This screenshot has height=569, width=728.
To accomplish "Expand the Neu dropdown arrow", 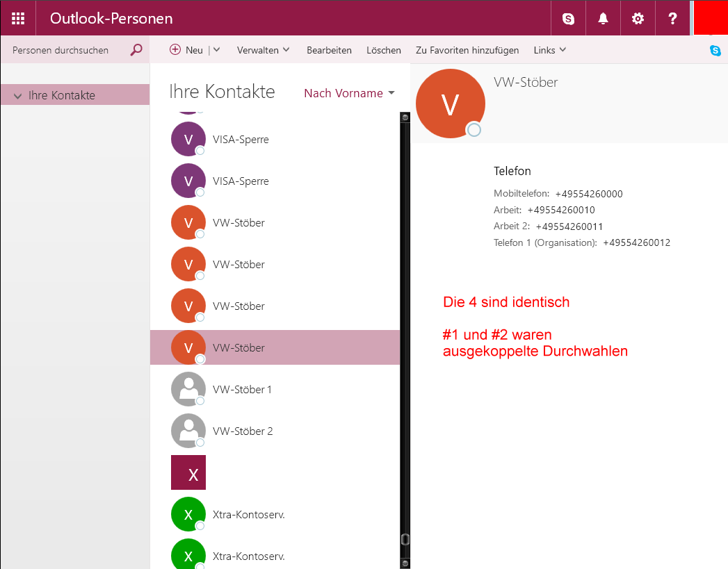I will click(216, 49).
